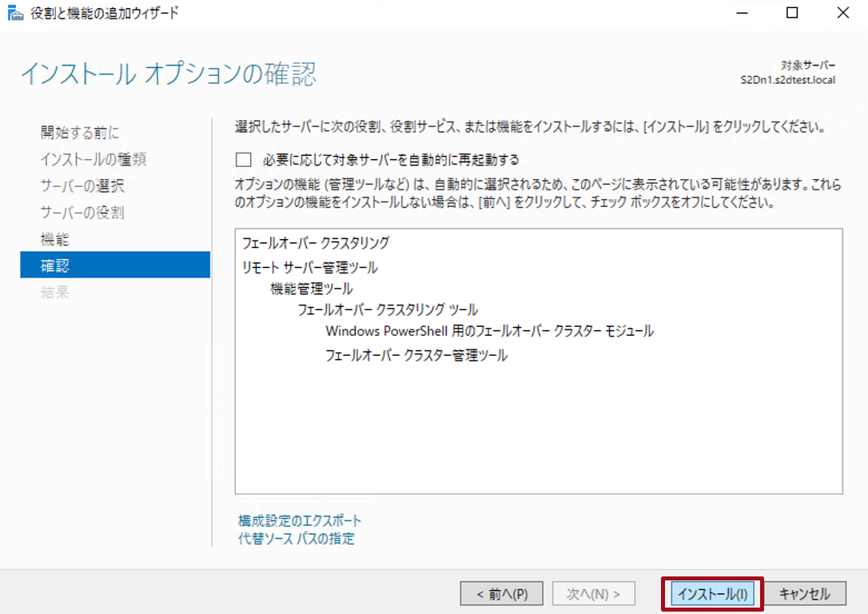Select フェールオーバー クラスター管理ツール entry

click(x=416, y=355)
